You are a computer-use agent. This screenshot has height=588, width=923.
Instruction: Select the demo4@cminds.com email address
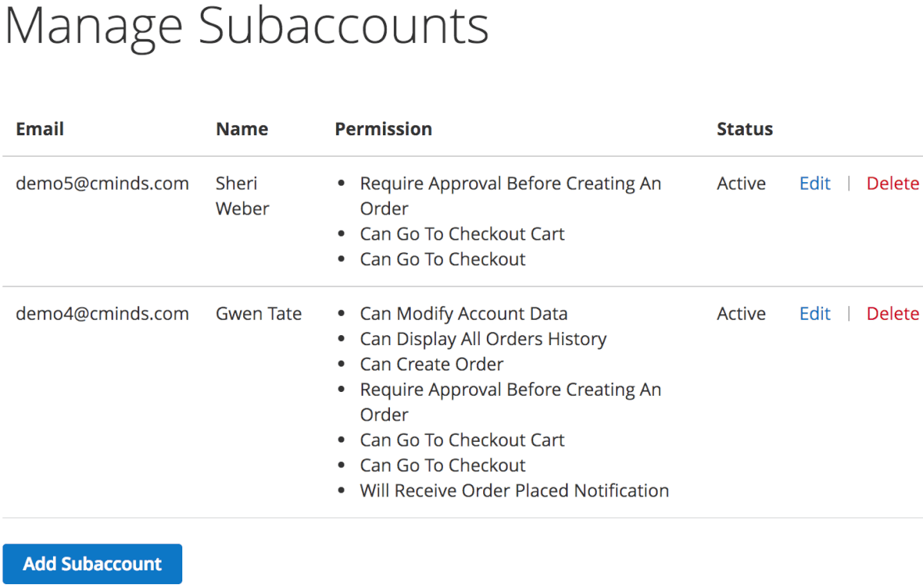102,314
